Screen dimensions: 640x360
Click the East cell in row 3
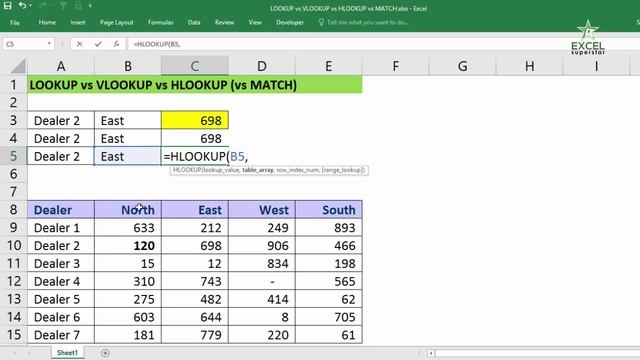pyautogui.click(x=128, y=120)
